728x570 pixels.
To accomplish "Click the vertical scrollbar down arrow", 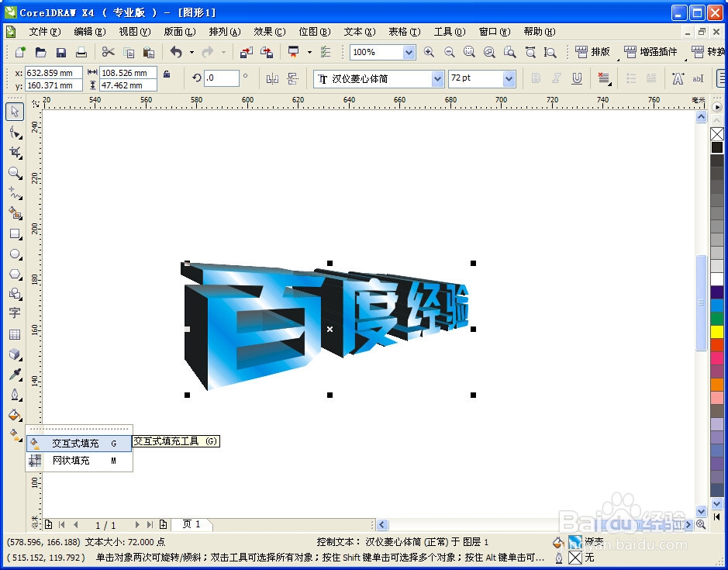I will [702, 511].
